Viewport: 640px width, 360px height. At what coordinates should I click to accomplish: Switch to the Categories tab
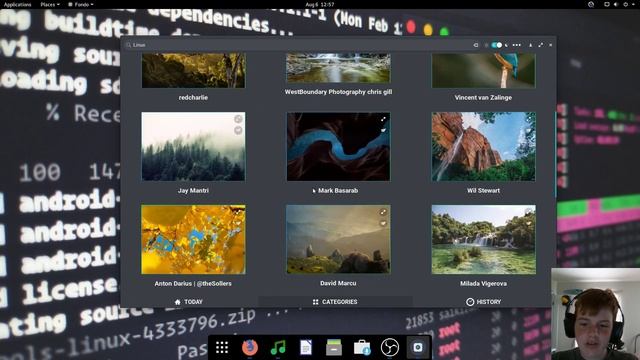pyautogui.click(x=335, y=302)
